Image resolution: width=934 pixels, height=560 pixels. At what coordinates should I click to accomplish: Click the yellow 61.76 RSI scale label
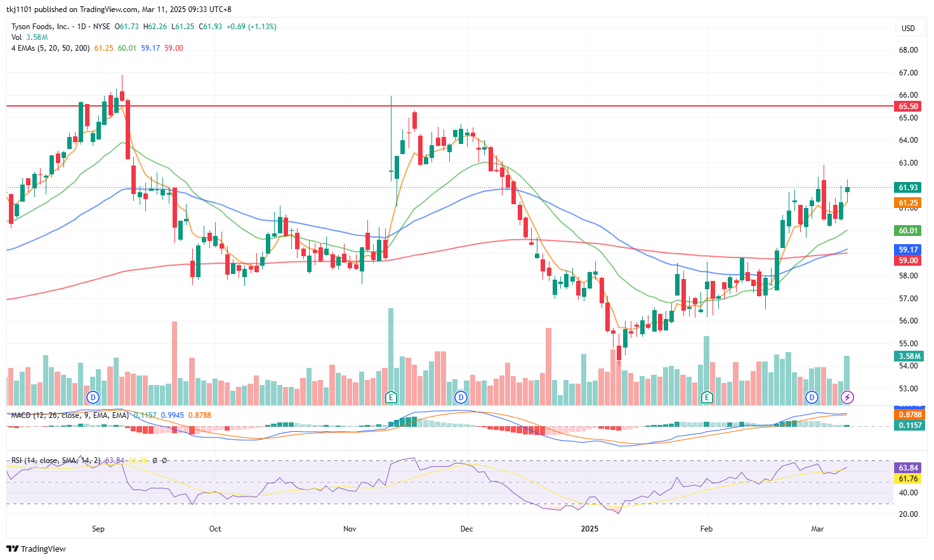point(909,479)
